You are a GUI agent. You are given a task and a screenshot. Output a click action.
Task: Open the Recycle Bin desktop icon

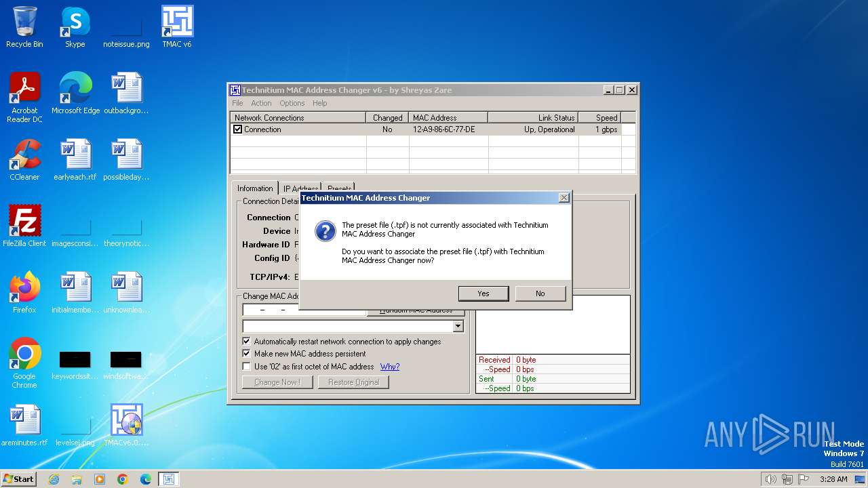pos(24,27)
